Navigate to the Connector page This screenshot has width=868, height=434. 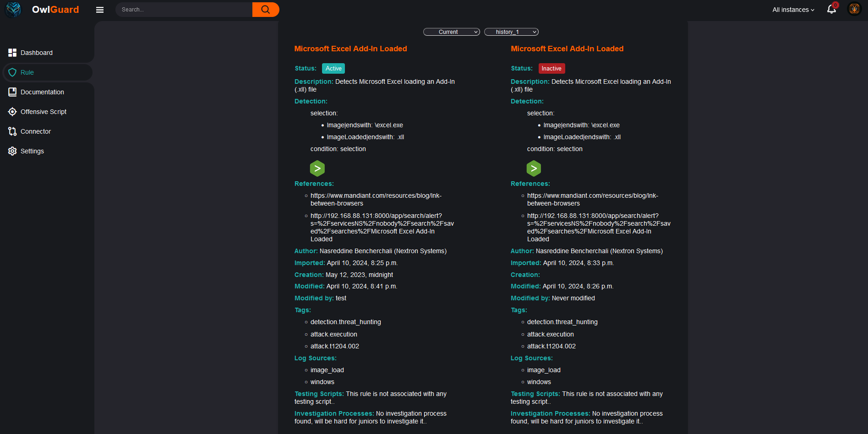point(36,131)
